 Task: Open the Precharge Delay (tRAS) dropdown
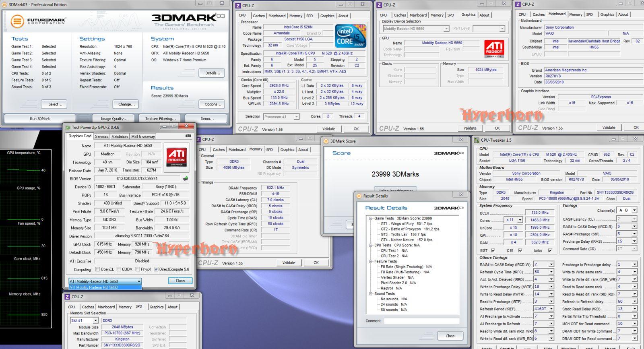[627, 241]
